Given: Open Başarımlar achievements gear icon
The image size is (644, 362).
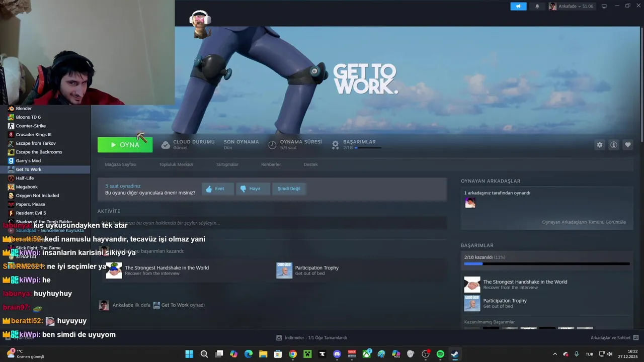Looking at the screenshot, I should point(336,145).
